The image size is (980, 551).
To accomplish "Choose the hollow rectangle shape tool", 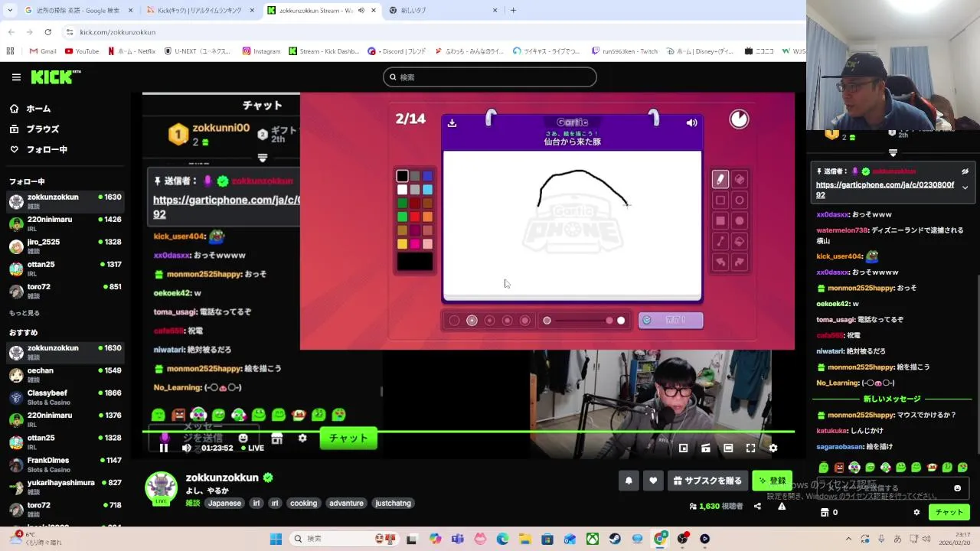I will [x=720, y=200].
